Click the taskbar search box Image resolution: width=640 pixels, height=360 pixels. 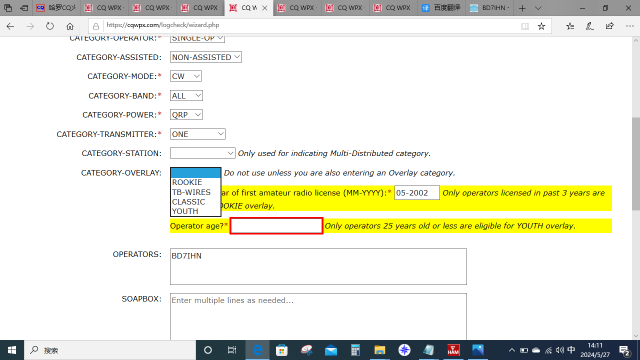pyautogui.click(x=110, y=350)
